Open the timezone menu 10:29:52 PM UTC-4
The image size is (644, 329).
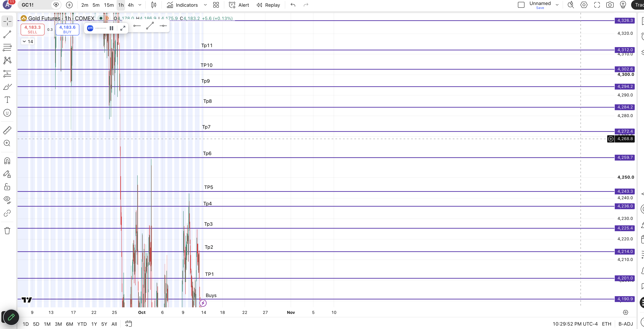coord(575,324)
